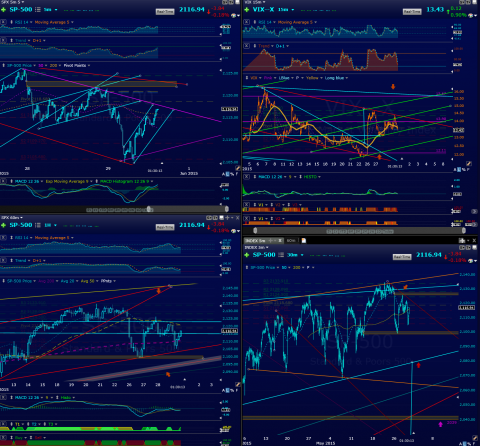Click Real-Time button in SP-500 5m chart

[165, 12]
